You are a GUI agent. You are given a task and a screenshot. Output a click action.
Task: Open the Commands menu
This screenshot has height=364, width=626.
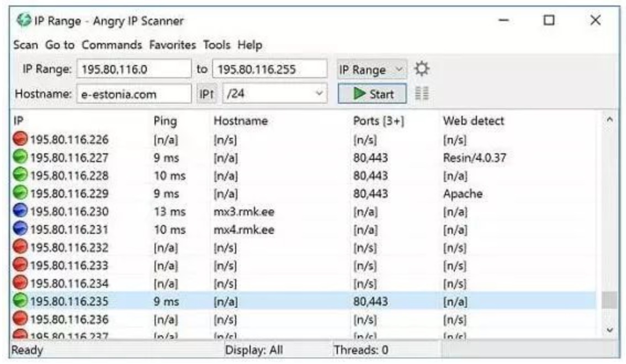[112, 45]
